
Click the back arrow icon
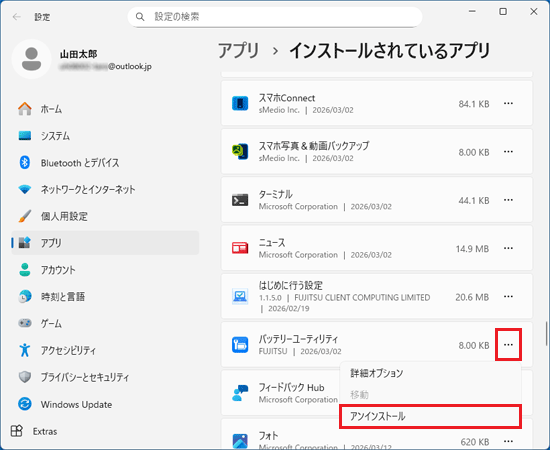(x=16, y=17)
